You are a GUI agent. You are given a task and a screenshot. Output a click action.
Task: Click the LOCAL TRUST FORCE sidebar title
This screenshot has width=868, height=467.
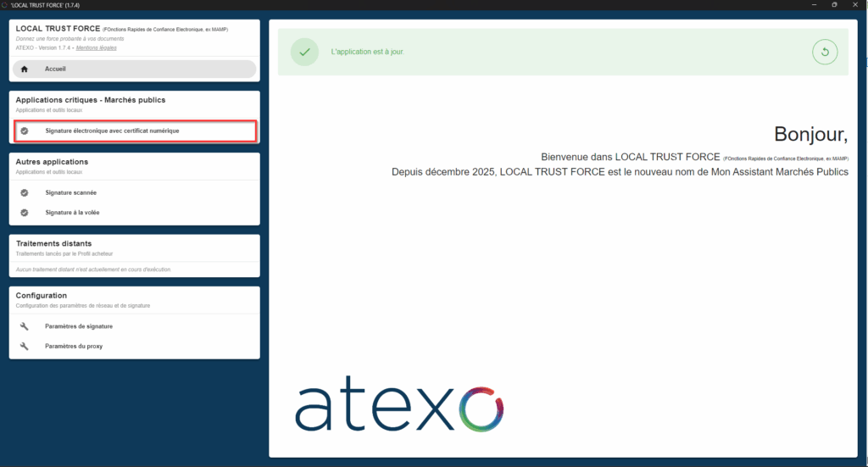click(x=58, y=29)
